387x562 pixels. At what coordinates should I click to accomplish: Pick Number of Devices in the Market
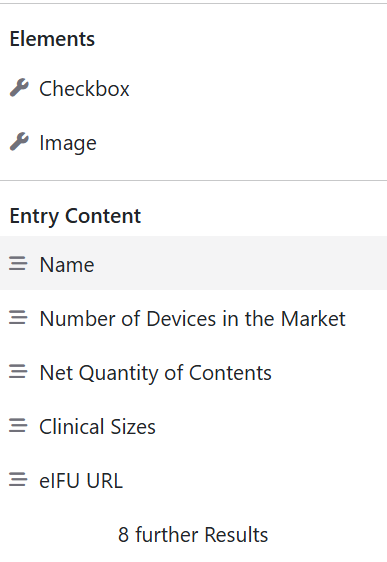coord(194,318)
